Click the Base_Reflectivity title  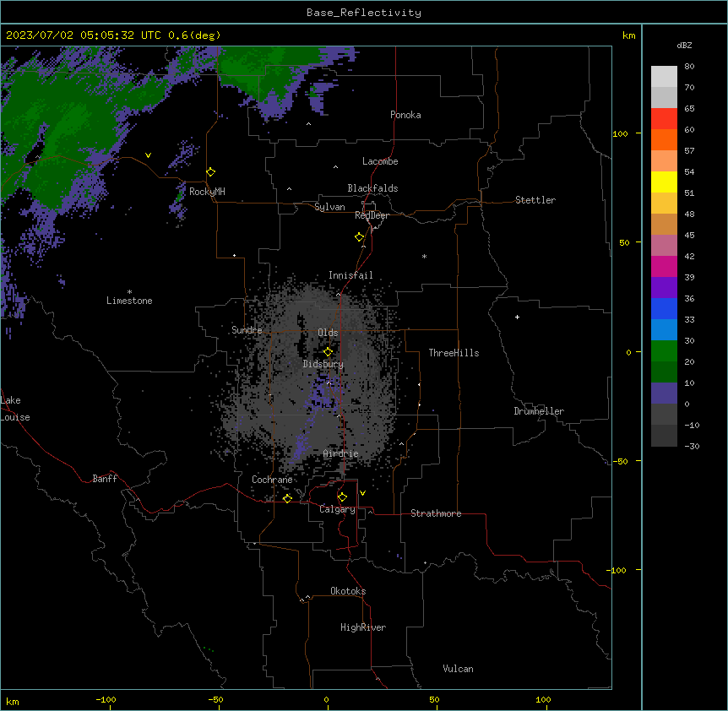click(x=364, y=13)
